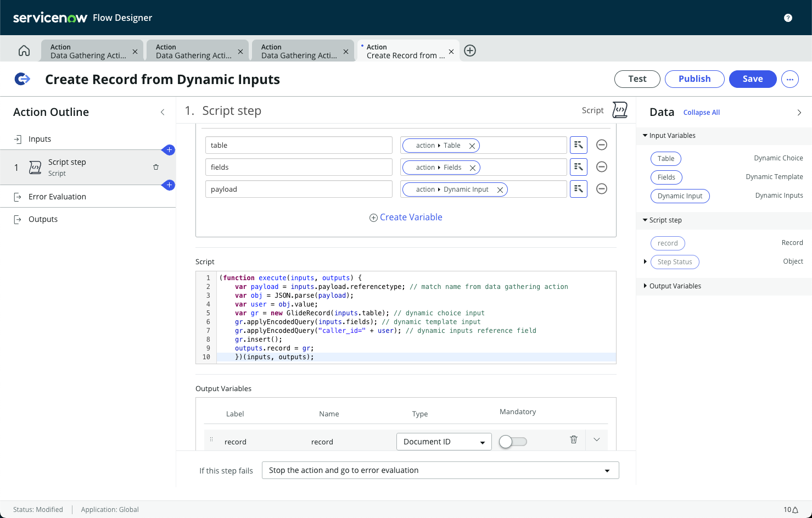This screenshot has width=812, height=518.
Task: Edit the table variable name field
Action: [299, 145]
